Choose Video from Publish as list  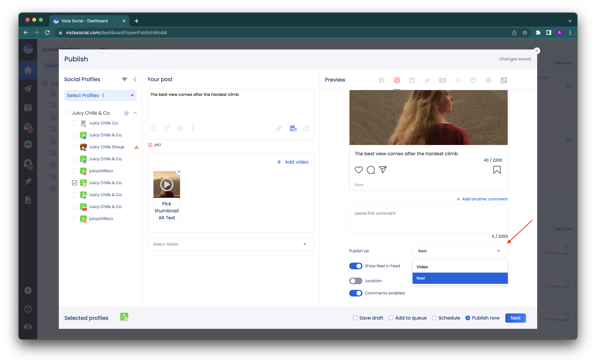(x=460, y=267)
